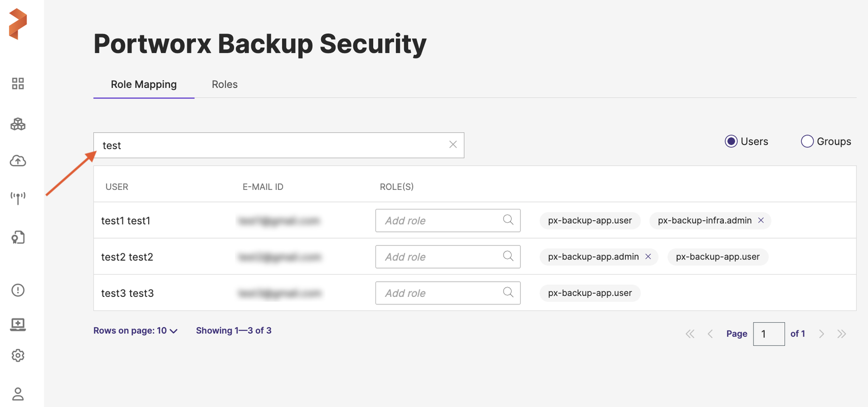The width and height of the screenshot is (868, 407).
Task: Open the cloud upload backup icon
Action: pos(18,161)
